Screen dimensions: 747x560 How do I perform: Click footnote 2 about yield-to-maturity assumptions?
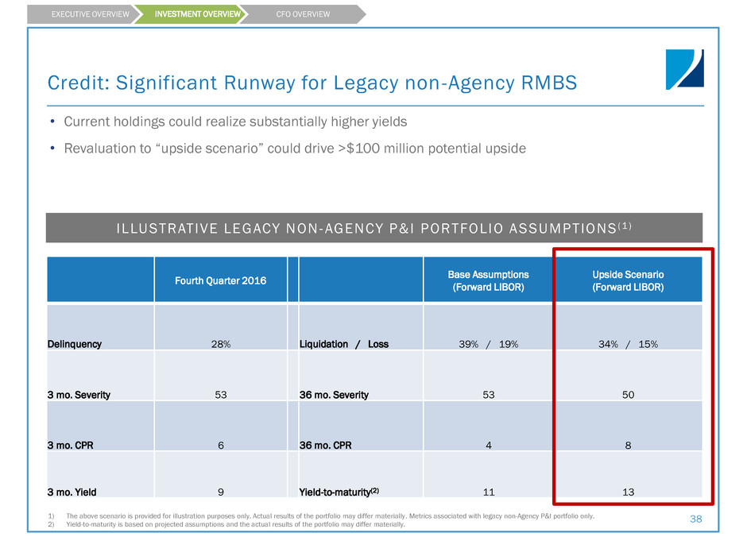pos(230,525)
